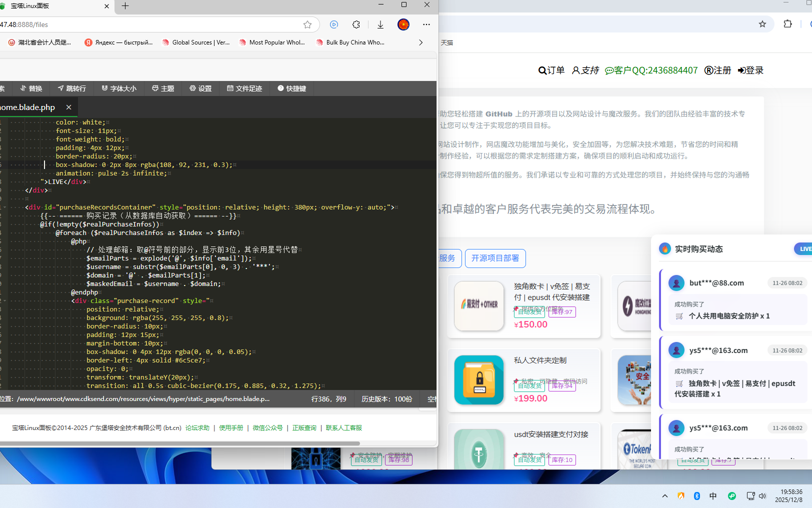Collapse the purchaseRecordsContainer div fold arrow
The width and height of the screenshot is (812, 508).
(x=4, y=207)
